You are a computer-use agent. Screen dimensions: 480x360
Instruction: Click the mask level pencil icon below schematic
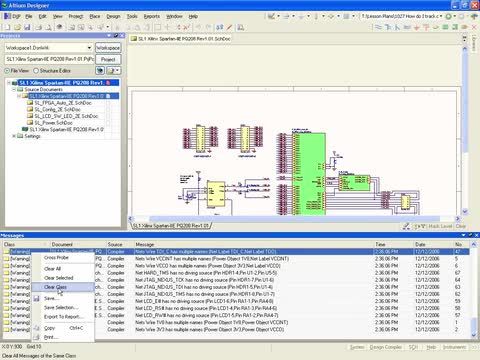pyautogui.click(x=406, y=226)
